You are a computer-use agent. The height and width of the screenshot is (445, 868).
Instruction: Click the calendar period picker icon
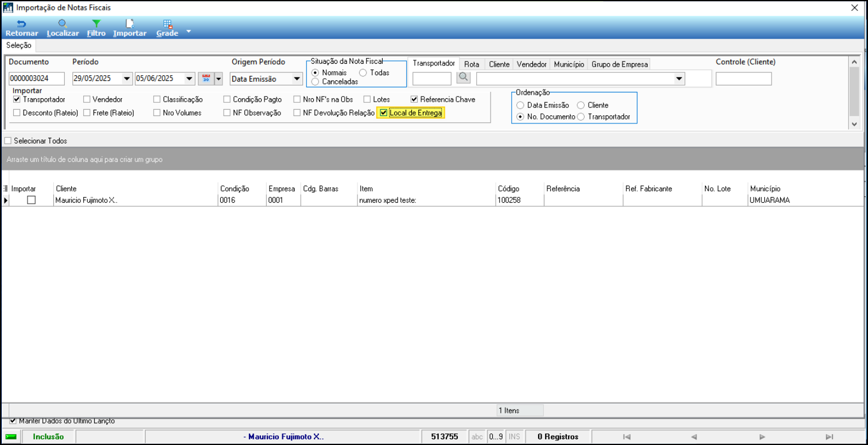click(x=205, y=79)
